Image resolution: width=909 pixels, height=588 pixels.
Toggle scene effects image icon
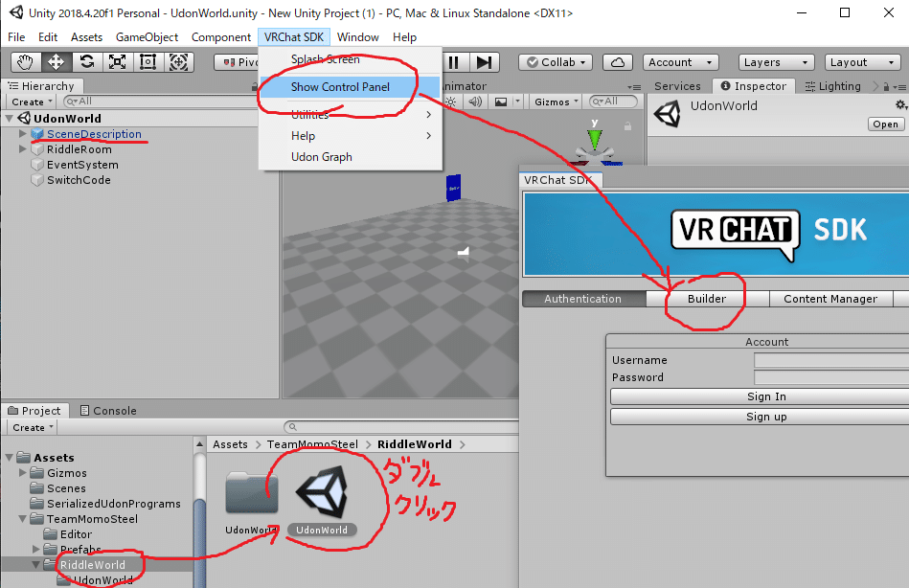point(501,102)
